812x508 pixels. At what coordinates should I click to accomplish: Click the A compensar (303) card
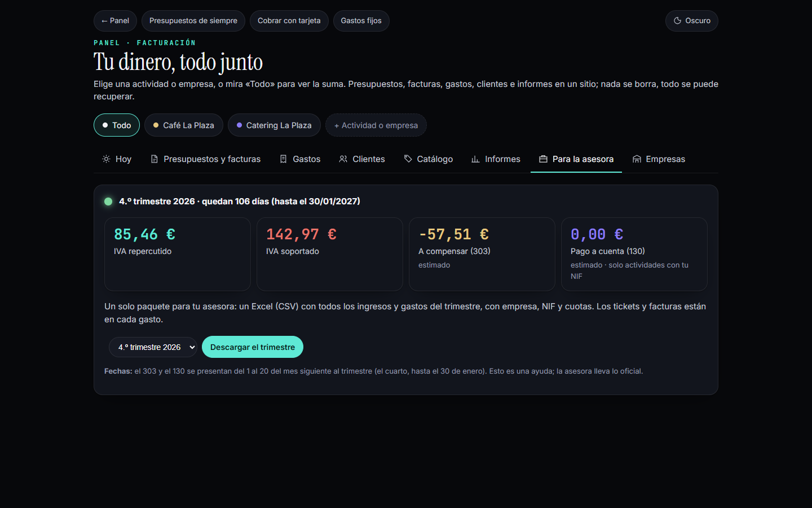click(482, 254)
